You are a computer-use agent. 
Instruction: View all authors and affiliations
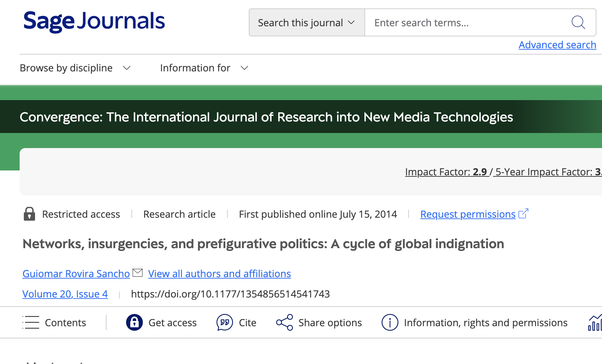[219, 274]
